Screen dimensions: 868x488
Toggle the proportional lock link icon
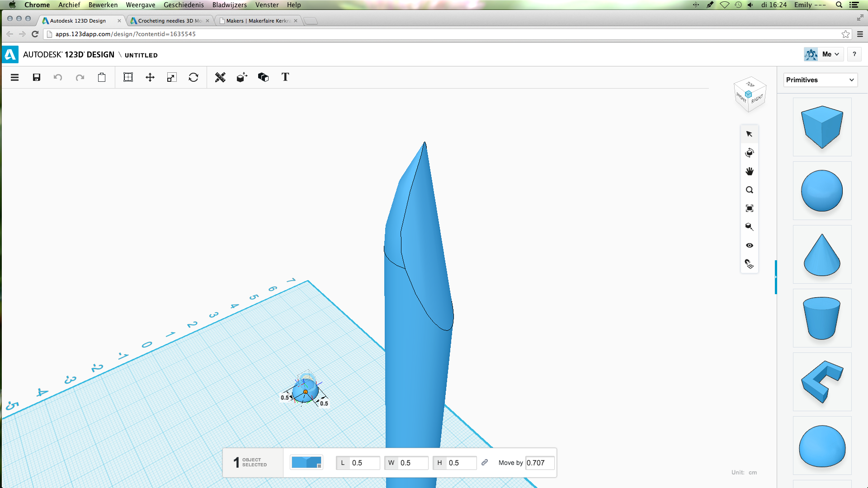click(485, 462)
